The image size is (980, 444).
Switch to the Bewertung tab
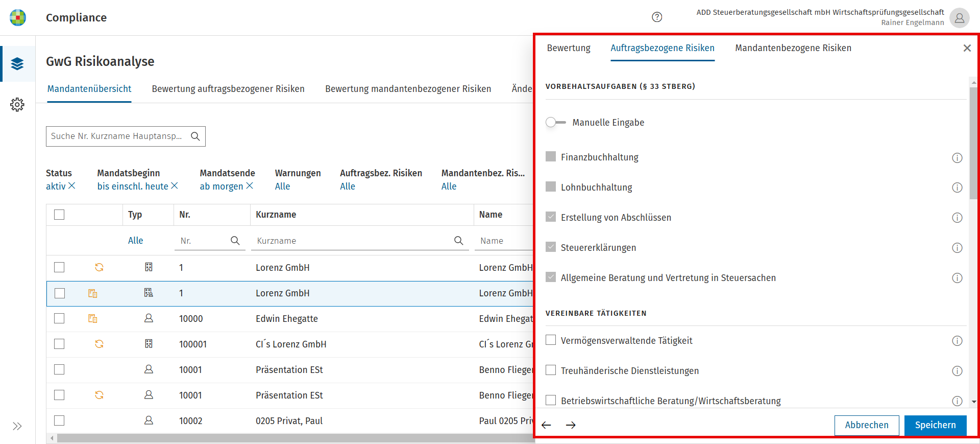[569, 48]
